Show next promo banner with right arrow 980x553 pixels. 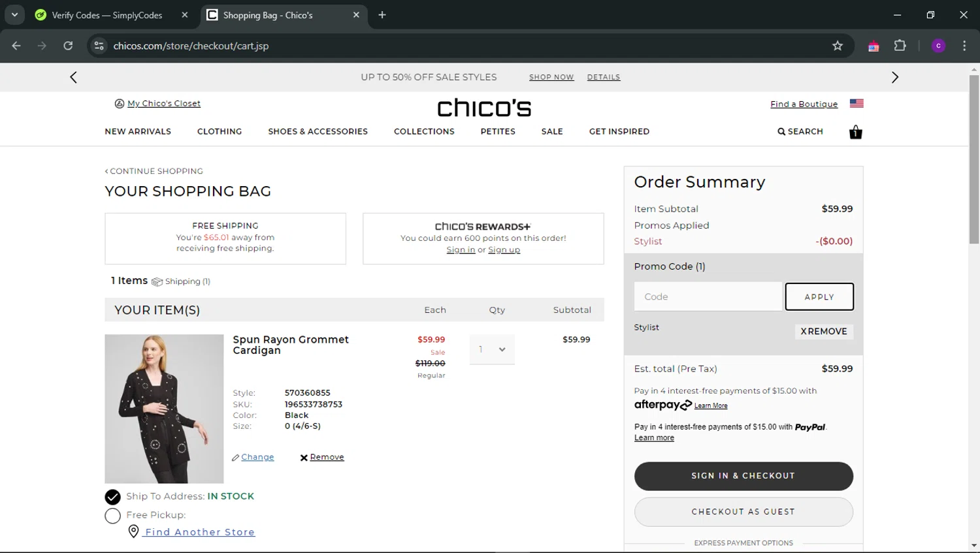click(x=895, y=77)
